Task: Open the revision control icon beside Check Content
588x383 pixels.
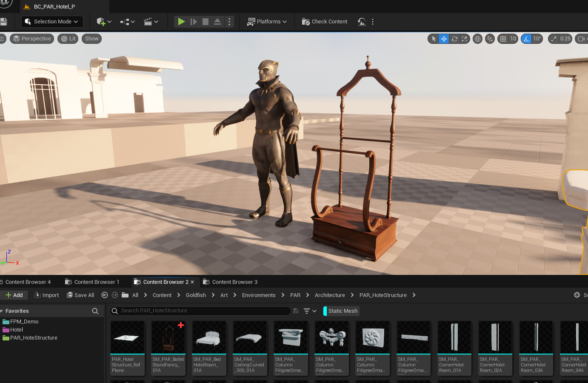Action: 362,22
